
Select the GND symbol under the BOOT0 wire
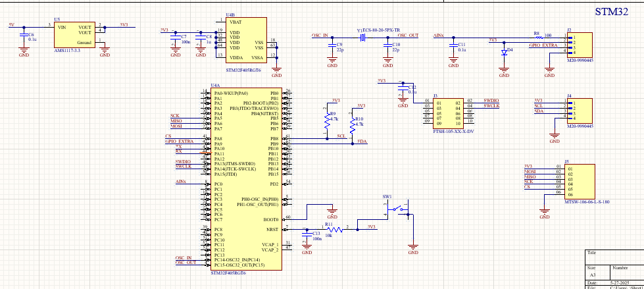[332, 214]
